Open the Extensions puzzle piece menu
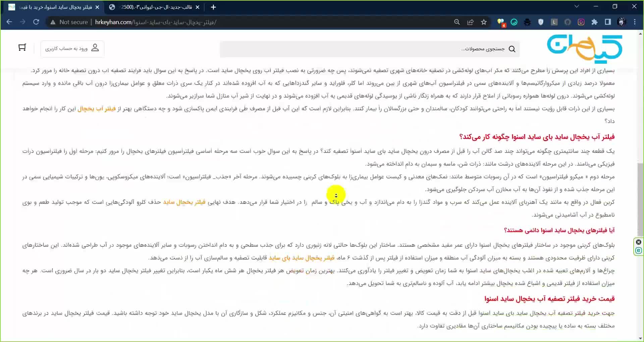 click(x=594, y=22)
